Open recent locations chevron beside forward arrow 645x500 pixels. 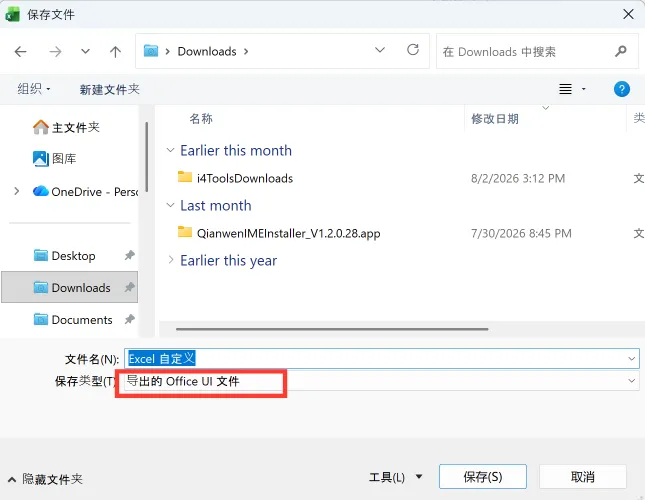coord(85,51)
